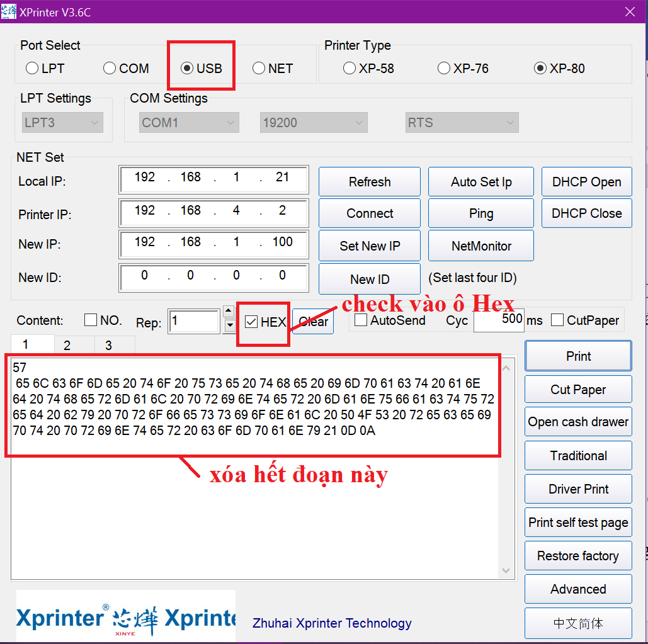The height and width of the screenshot is (644, 648).
Task: Click the Zhuhai Xprinter Technology text
Action: 332,623
